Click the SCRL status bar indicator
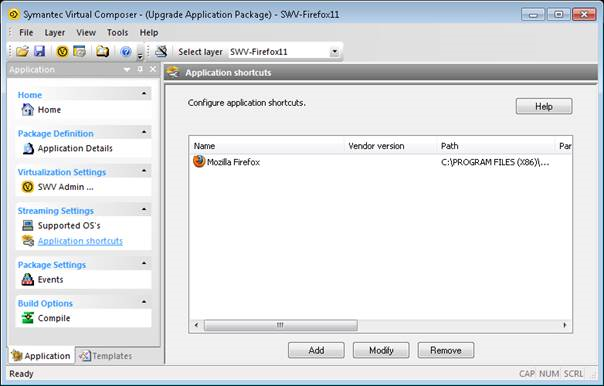 [574, 374]
